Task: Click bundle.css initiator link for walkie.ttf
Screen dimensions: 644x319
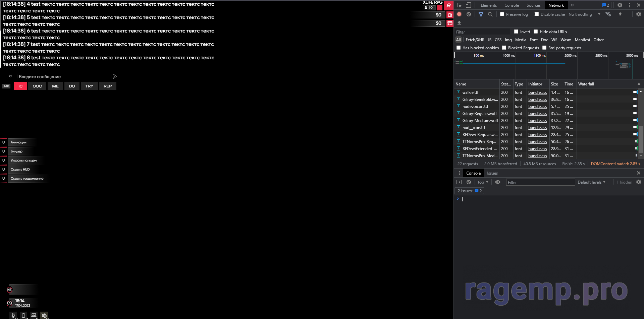Action: click(x=537, y=92)
